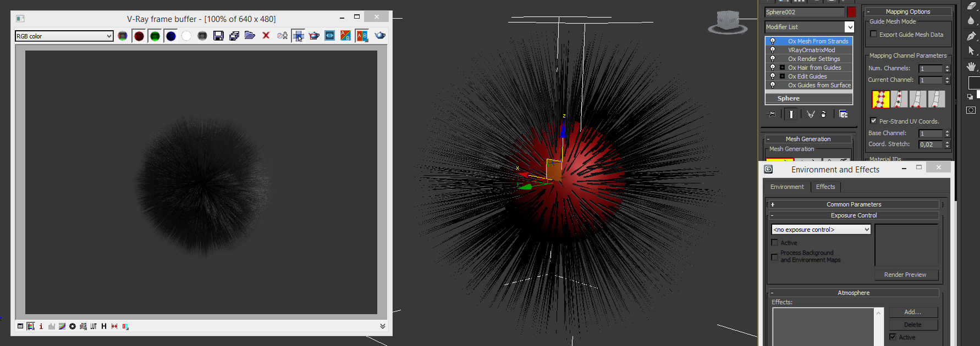Toggle the red channel button
The width and height of the screenshot is (980, 346).
(139, 36)
